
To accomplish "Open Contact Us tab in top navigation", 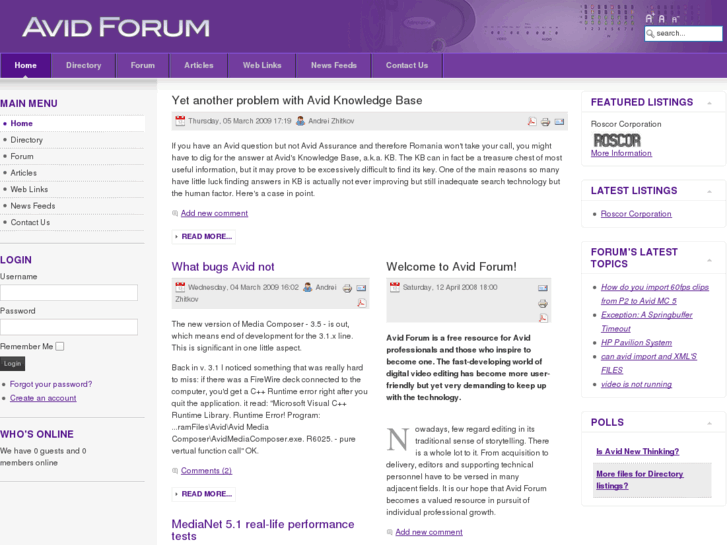I will coord(407,65).
